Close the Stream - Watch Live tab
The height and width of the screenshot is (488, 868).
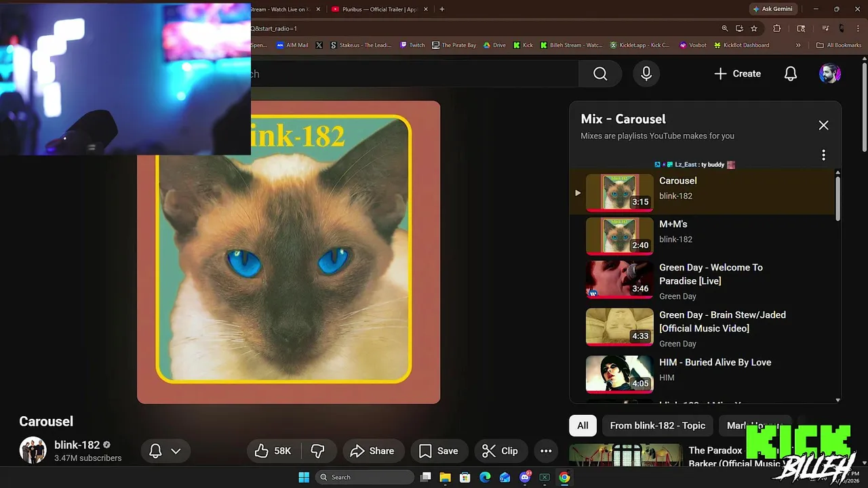[318, 9]
